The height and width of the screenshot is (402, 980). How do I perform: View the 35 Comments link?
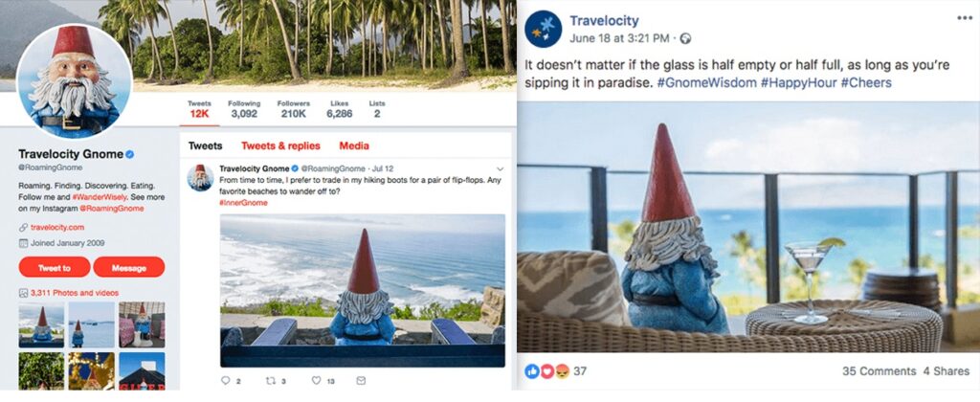(x=879, y=371)
